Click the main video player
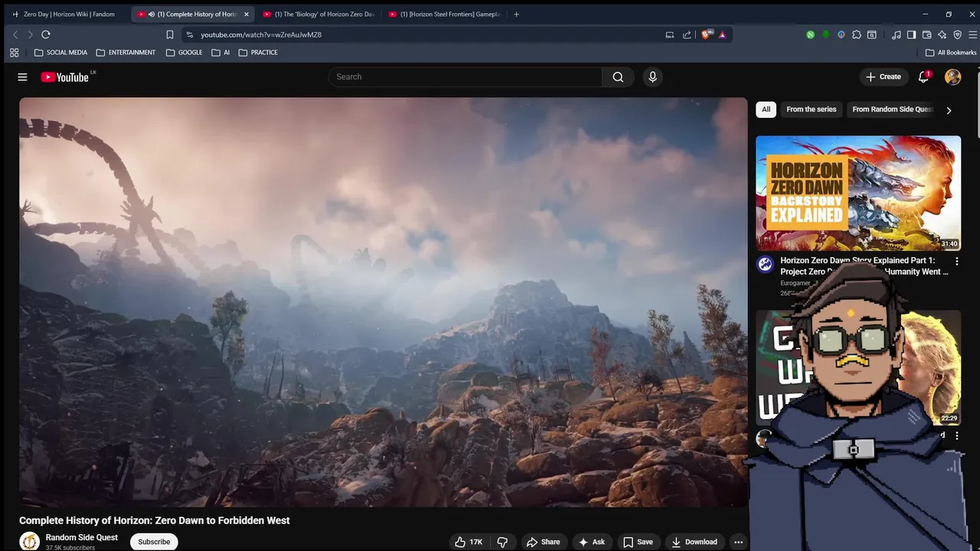The image size is (980, 551). pyautogui.click(x=383, y=302)
